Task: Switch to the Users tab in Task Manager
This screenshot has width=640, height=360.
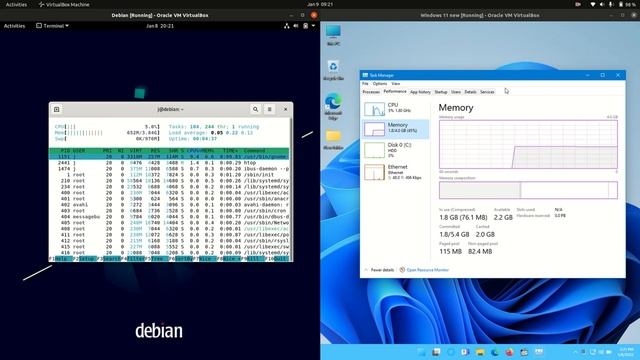Action: [x=456, y=92]
